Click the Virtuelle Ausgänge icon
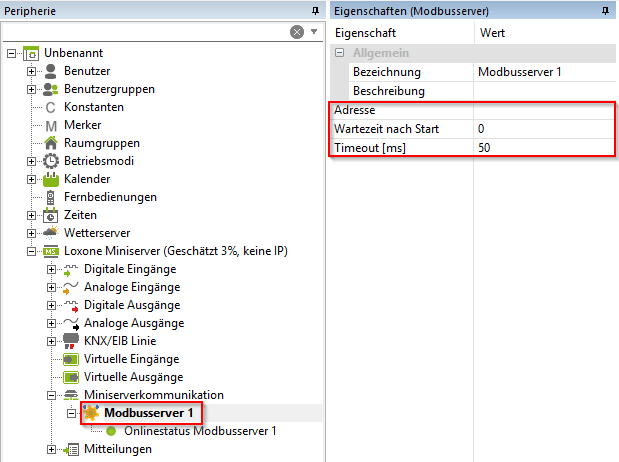Screen dimensions: 619x462 pyautogui.click(x=71, y=377)
